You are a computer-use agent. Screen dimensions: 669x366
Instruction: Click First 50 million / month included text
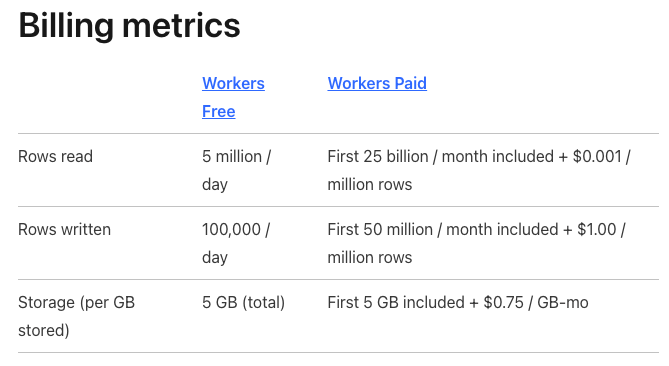pos(442,229)
